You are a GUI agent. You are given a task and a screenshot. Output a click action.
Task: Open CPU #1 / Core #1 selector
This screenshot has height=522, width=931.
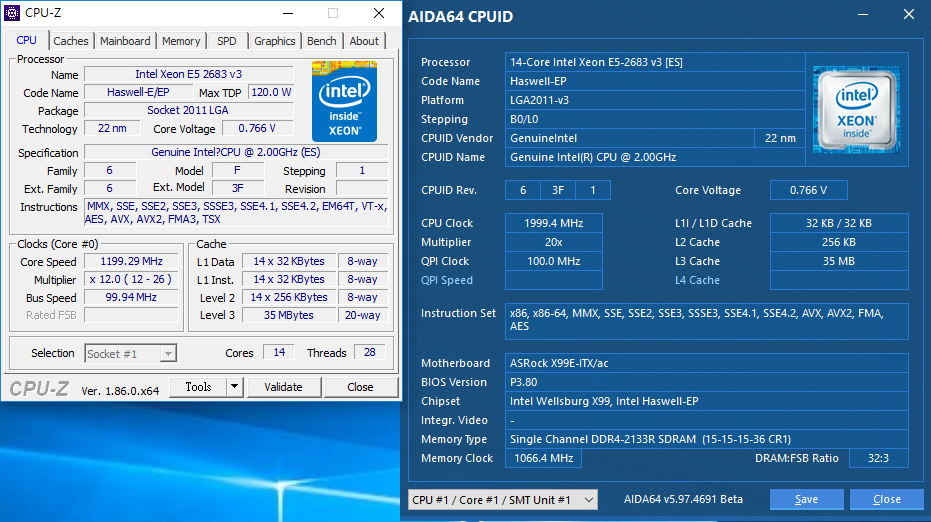tap(502, 499)
